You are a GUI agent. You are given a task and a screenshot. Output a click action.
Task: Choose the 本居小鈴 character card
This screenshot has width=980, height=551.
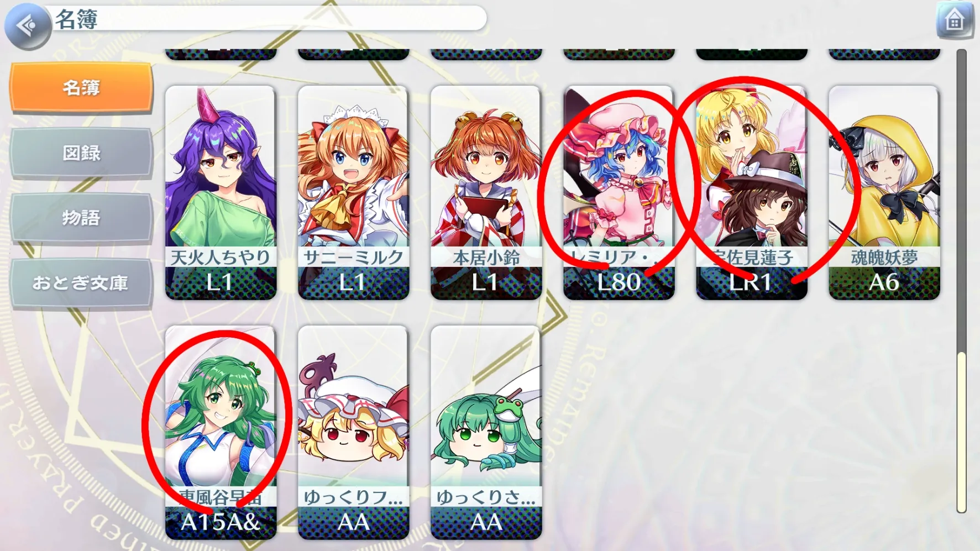click(486, 192)
